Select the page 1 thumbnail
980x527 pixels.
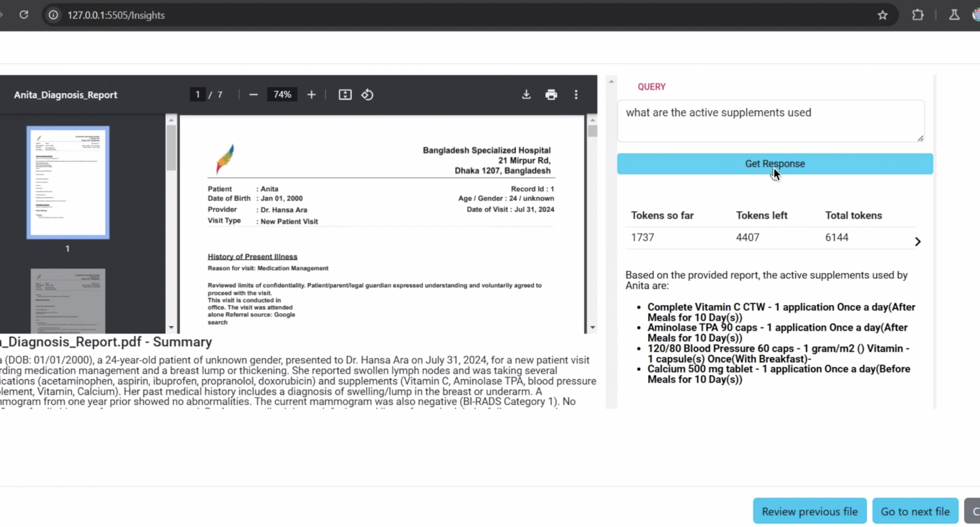(x=68, y=183)
